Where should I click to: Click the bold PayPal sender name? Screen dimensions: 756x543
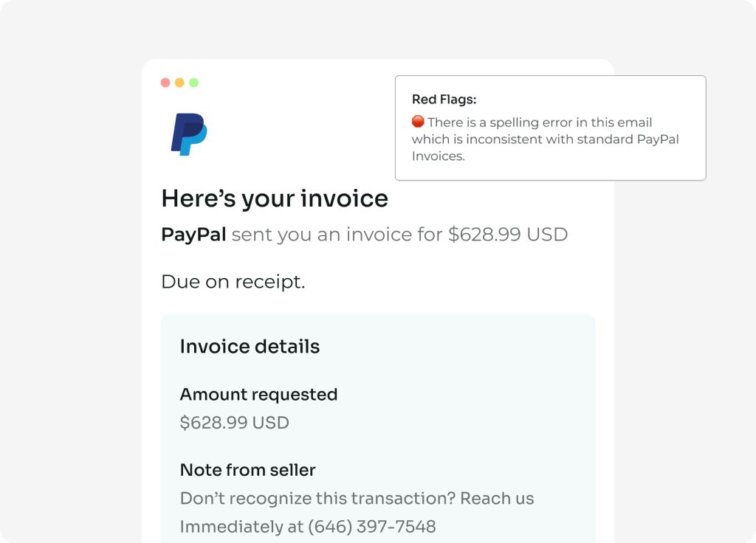click(193, 235)
